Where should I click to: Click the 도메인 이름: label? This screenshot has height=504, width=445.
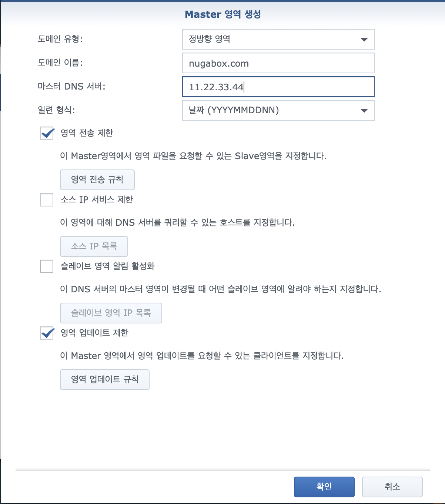pos(60,63)
